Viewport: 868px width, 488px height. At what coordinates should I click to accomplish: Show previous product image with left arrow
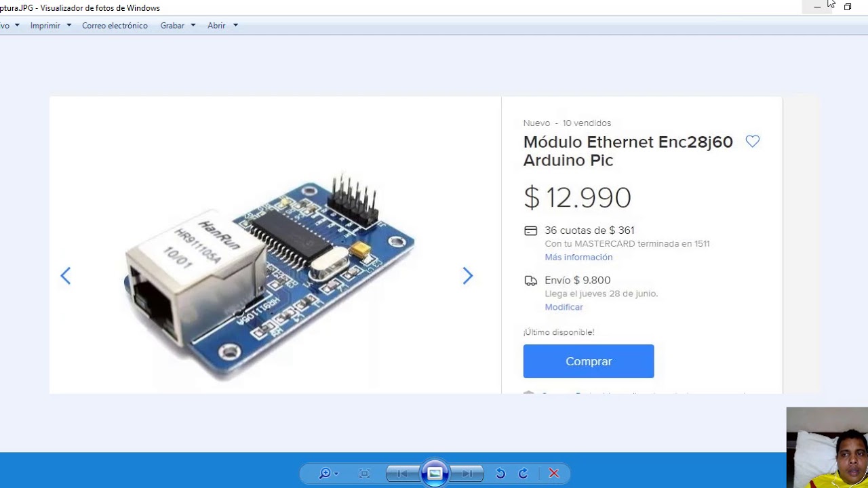[x=65, y=276]
